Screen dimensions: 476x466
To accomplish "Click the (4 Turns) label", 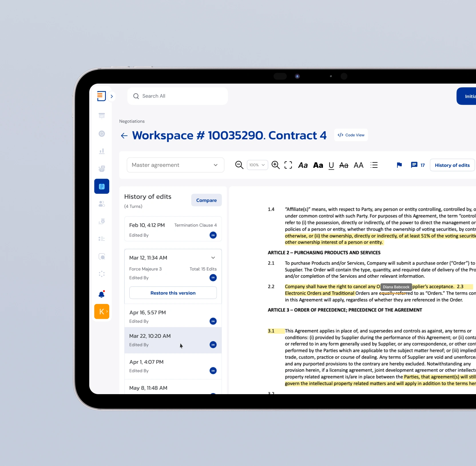I will [x=133, y=206].
